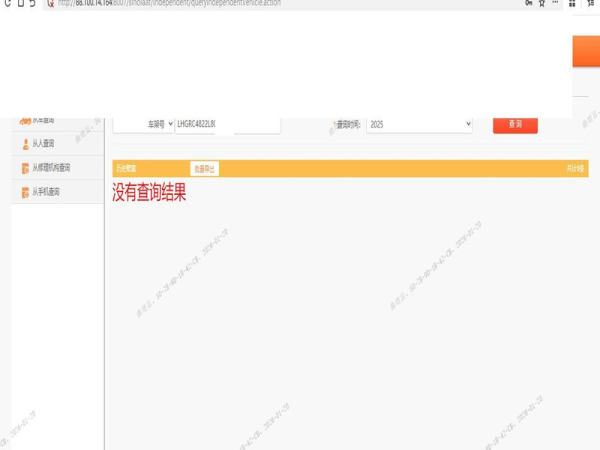This screenshot has height=450, width=600.
Task: Click the orange button at top right
Action: pyautogui.click(x=585, y=52)
